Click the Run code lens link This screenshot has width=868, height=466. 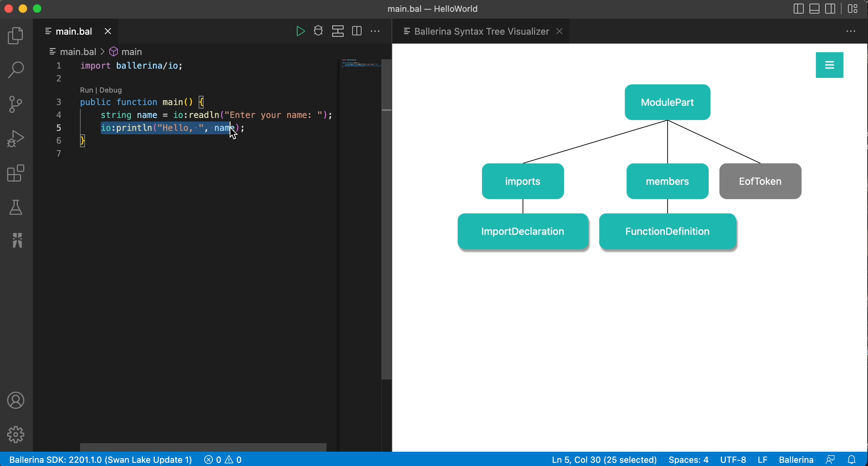[86, 90]
